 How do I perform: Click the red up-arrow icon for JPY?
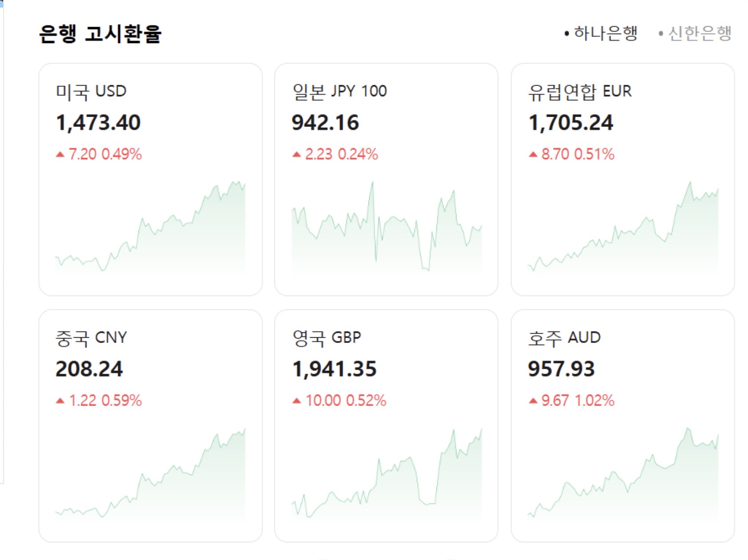point(297,154)
